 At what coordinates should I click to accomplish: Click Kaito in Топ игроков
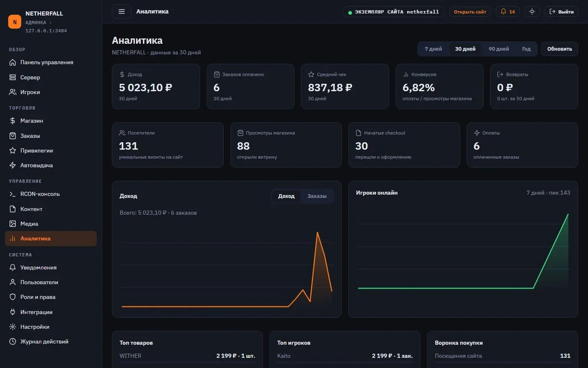pos(284,356)
